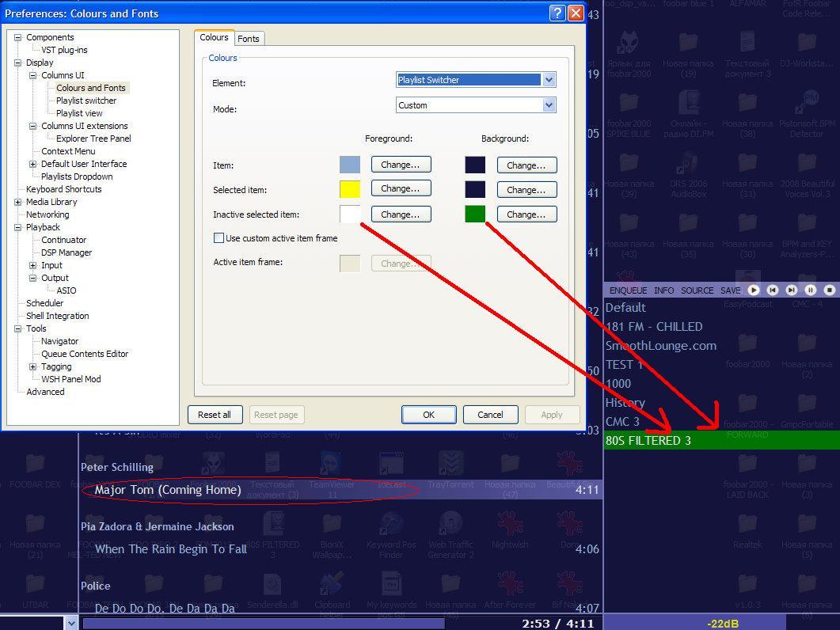Enable Use custom active item frame
Viewport: 840px width, 630px height.
219,238
